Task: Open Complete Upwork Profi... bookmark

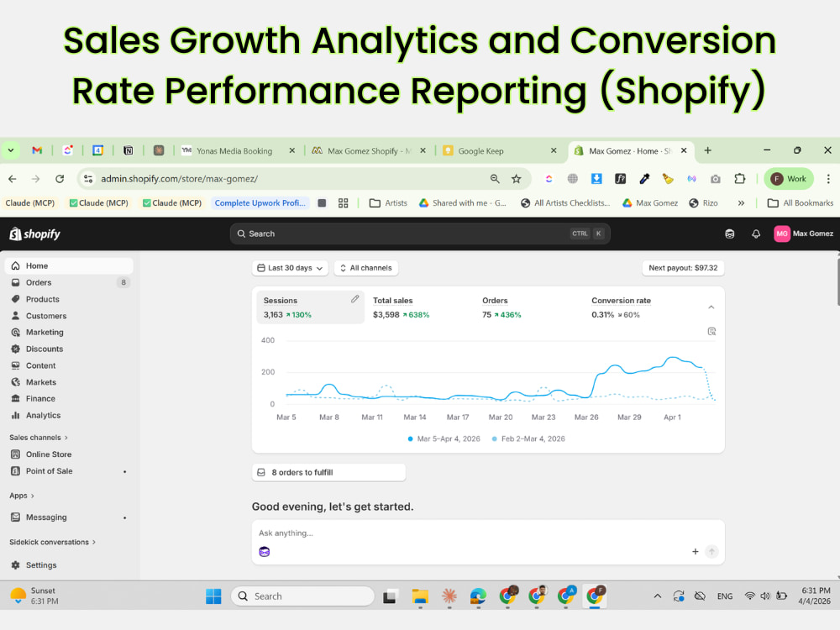Action: click(260, 203)
